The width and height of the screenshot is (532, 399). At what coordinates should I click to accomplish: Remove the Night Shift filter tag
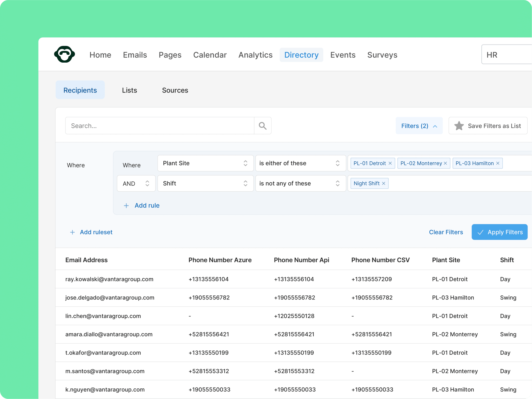(384, 183)
